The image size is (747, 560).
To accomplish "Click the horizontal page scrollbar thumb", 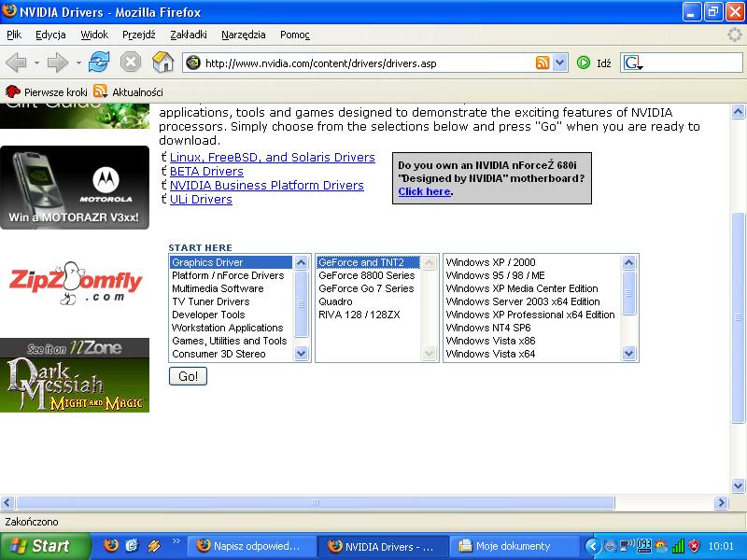I will (315, 502).
